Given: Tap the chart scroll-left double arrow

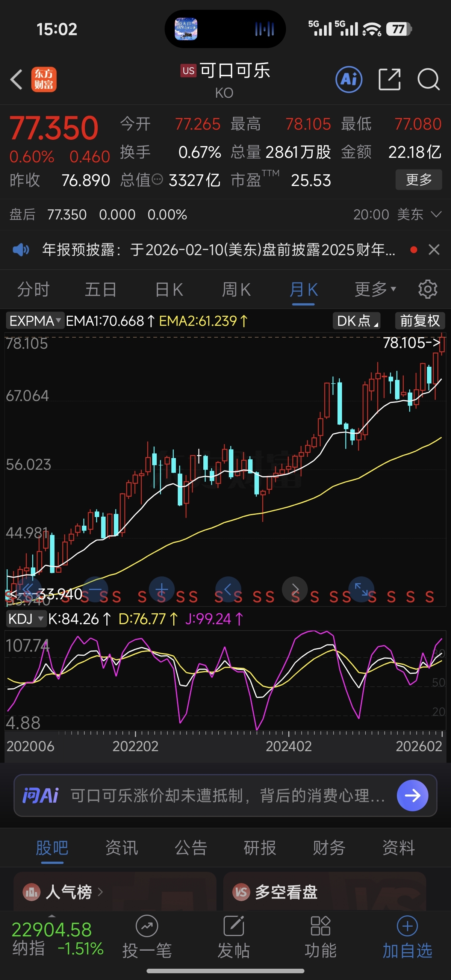Looking at the screenshot, I should click(29, 589).
